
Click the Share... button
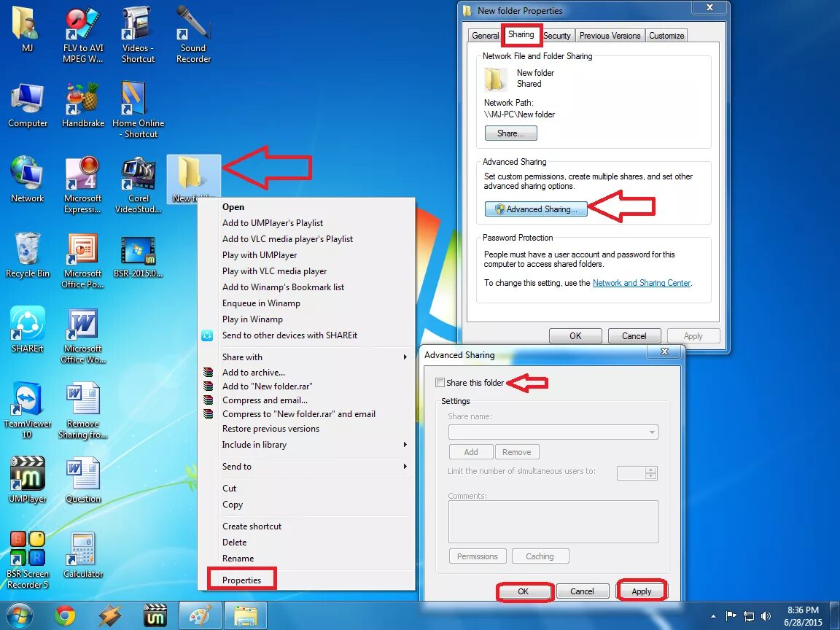pyautogui.click(x=510, y=133)
